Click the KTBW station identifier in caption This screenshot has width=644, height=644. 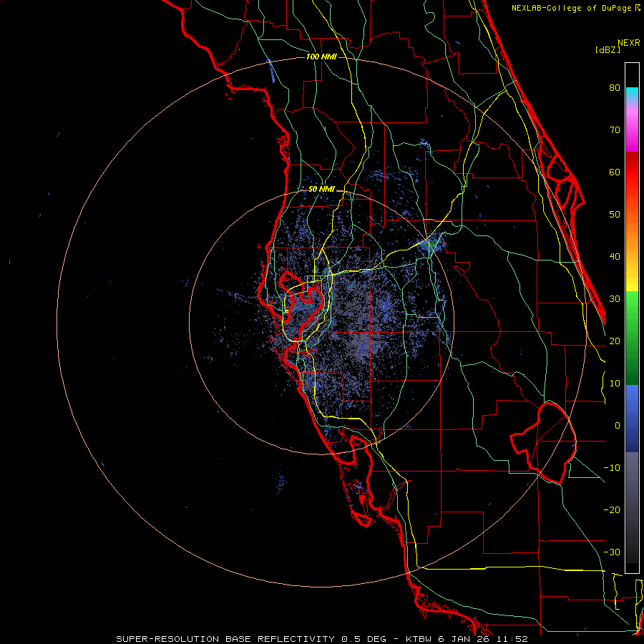point(420,639)
